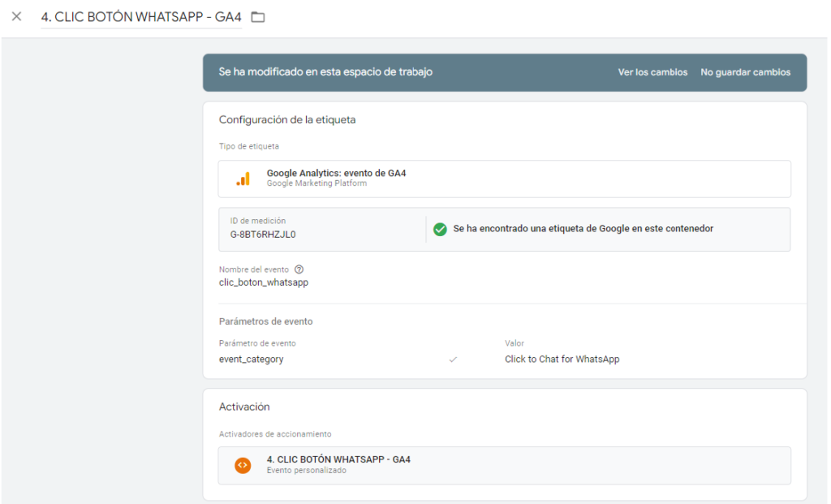Click the Google Marketing Platform subtitle

pyautogui.click(x=316, y=183)
